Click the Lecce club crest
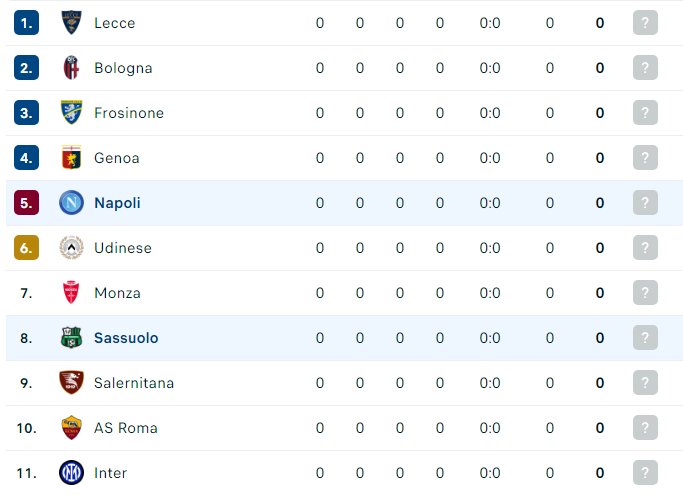The width and height of the screenshot is (683, 495). (71, 23)
